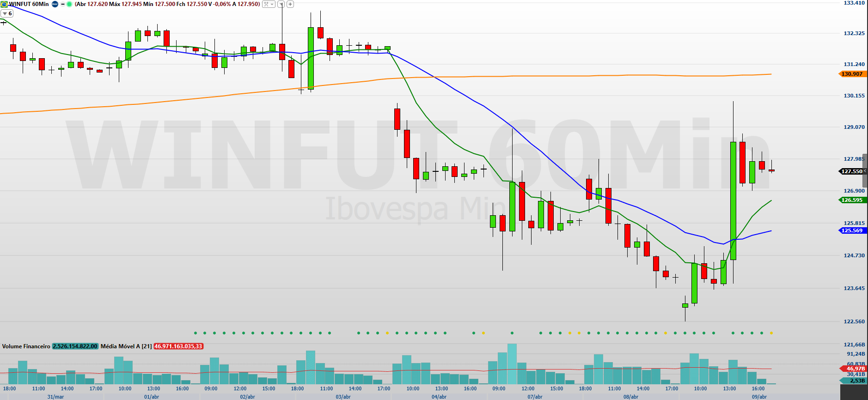Image resolution: width=868 pixels, height=400 pixels.
Task: Click the blue 125.569 moving average tag
Action: point(851,230)
